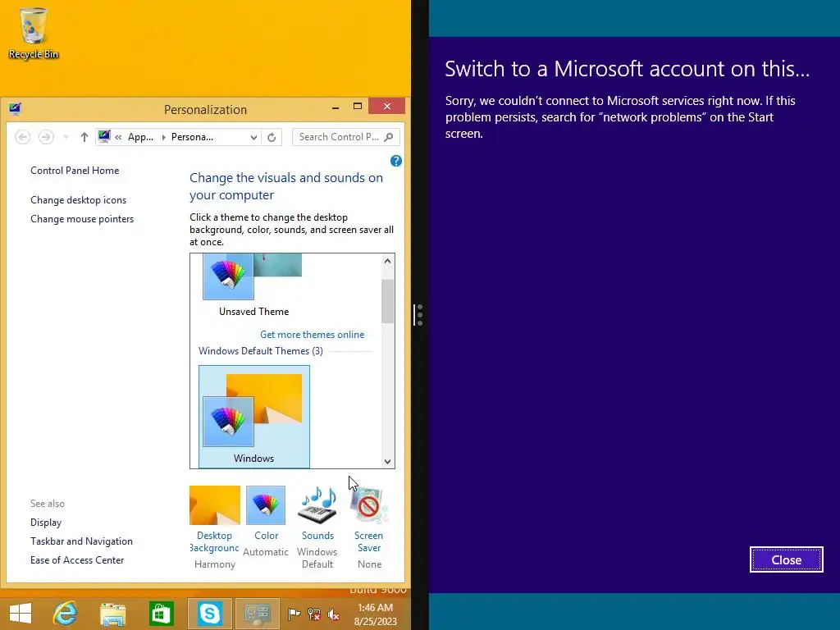Click the muted volume tray icon
The height and width of the screenshot is (630, 840).
coord(334,614)
